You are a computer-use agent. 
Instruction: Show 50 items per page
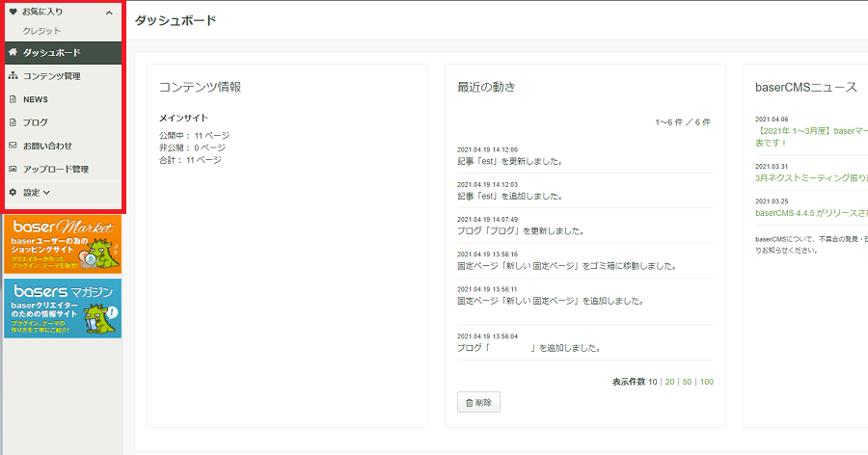tap(687, 382)
